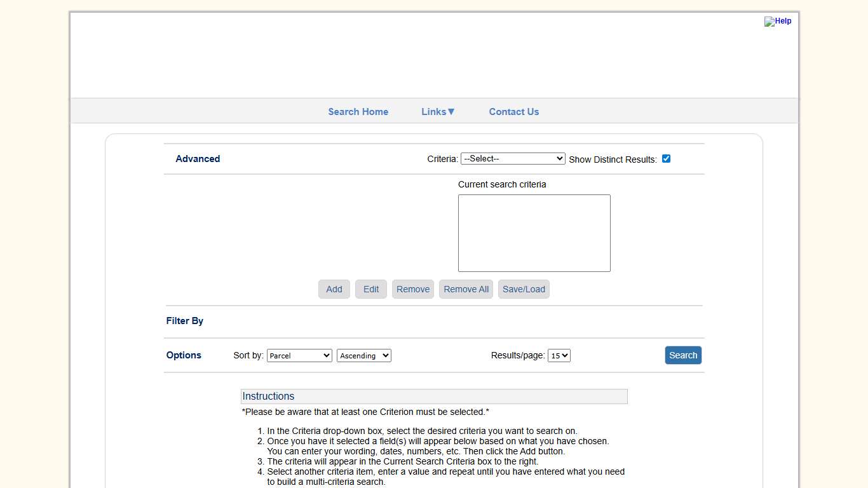Click the Remove button
The width and height of the screenshot is (868, 488).
pos(412,289)
